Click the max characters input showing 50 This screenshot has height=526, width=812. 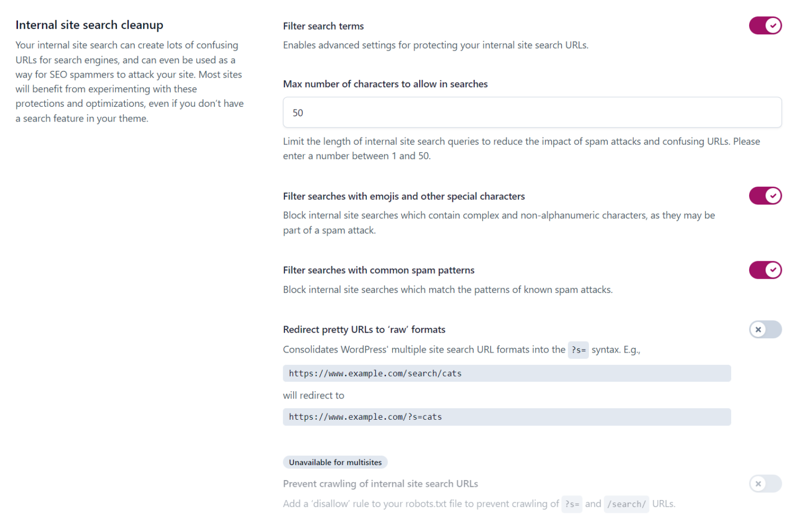(x=532, y=113)
